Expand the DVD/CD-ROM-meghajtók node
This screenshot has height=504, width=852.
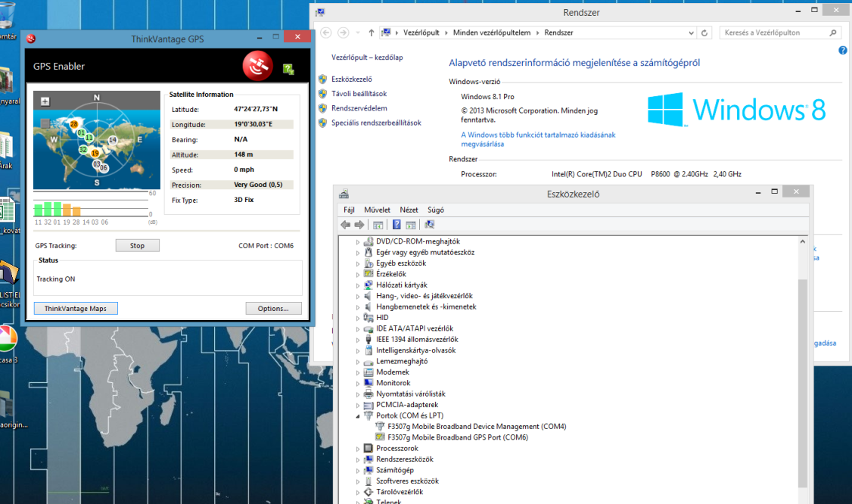point(358,242)
